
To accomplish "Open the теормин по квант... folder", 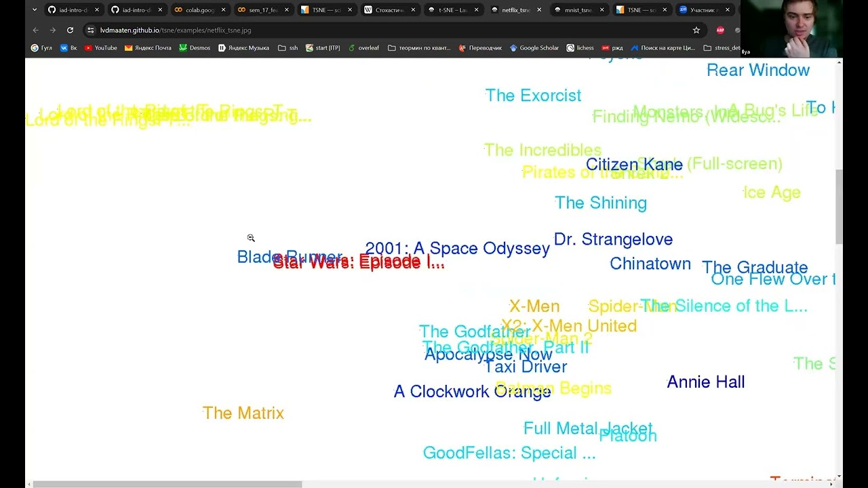I will pos(419,48).
